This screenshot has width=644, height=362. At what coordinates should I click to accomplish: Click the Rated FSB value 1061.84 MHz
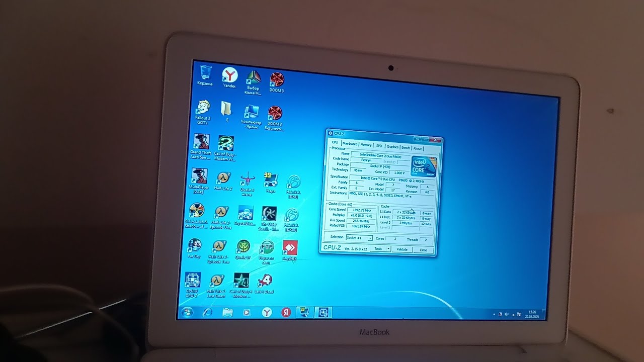(361, 226)
